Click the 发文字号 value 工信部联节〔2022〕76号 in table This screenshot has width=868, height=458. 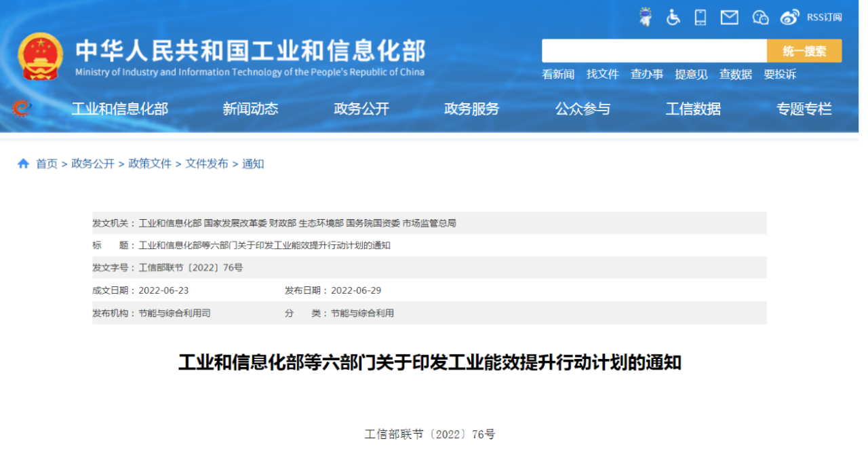coord(191,267)
